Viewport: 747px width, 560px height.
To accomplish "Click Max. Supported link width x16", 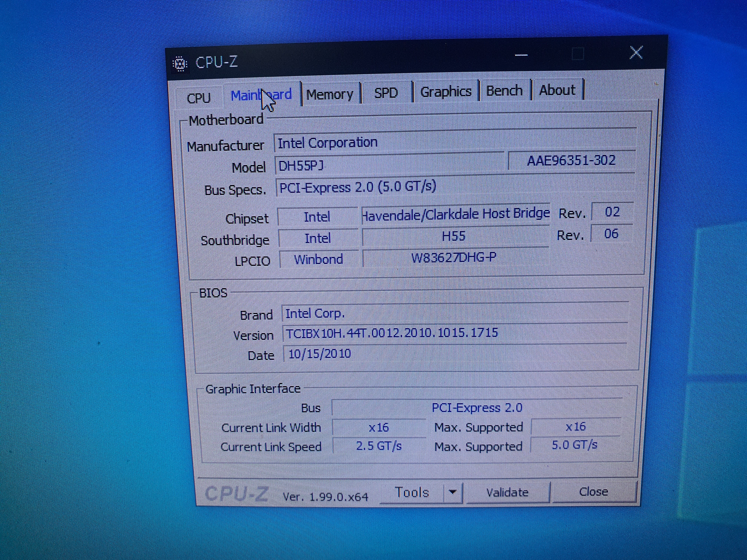I will coord(575,427).
